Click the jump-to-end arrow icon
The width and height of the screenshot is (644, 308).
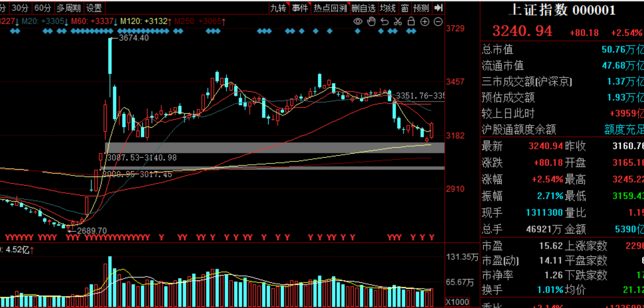439,8
